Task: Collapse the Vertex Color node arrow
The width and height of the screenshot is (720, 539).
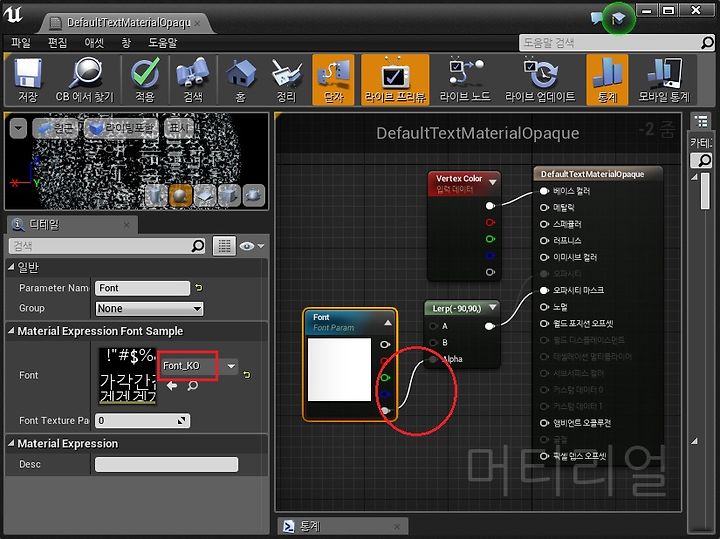Action: (x=493, y=182)
